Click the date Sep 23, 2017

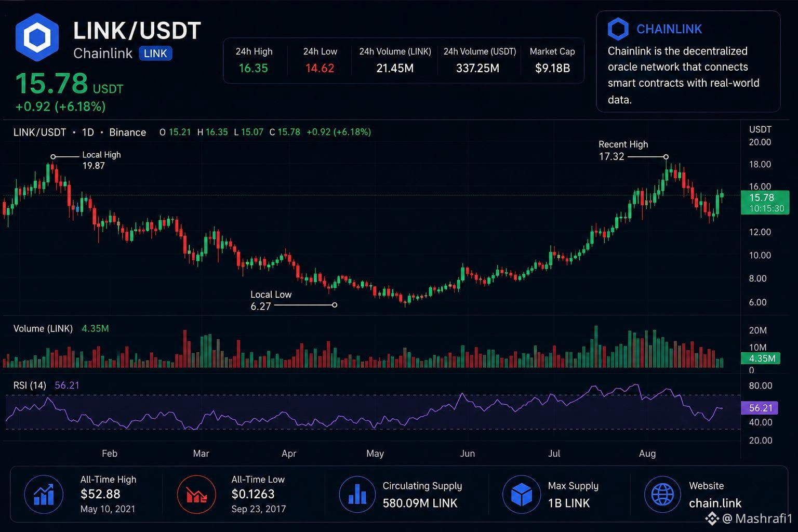click(259, 509)
